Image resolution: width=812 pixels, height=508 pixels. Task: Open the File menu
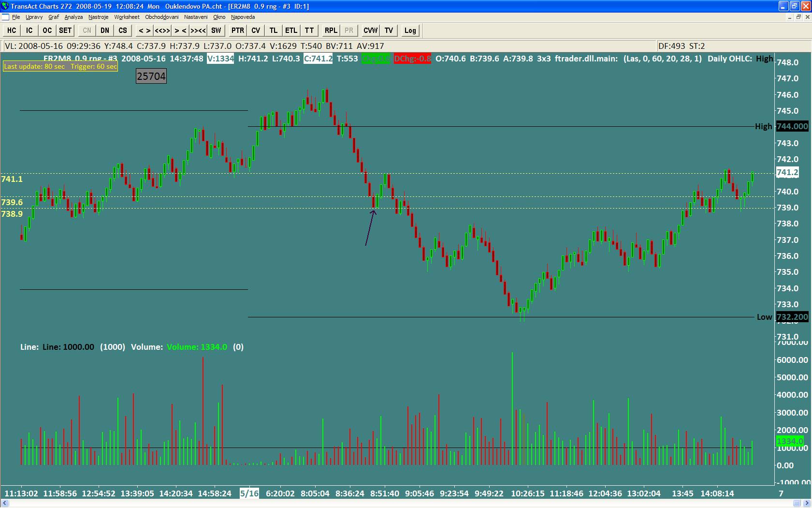pyautogui.click(x=16, y=17)
